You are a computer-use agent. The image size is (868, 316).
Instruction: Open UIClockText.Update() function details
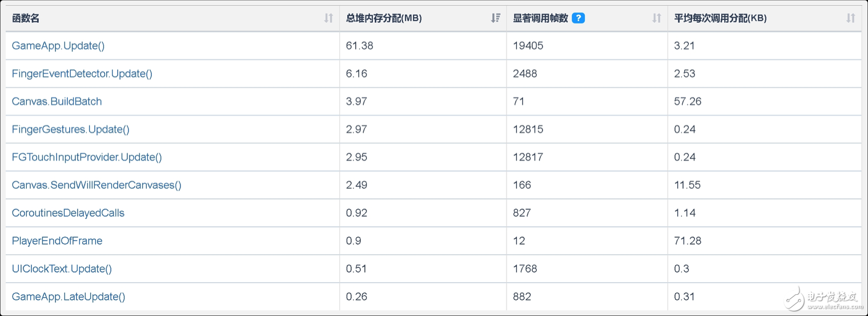tap(62, 269)
